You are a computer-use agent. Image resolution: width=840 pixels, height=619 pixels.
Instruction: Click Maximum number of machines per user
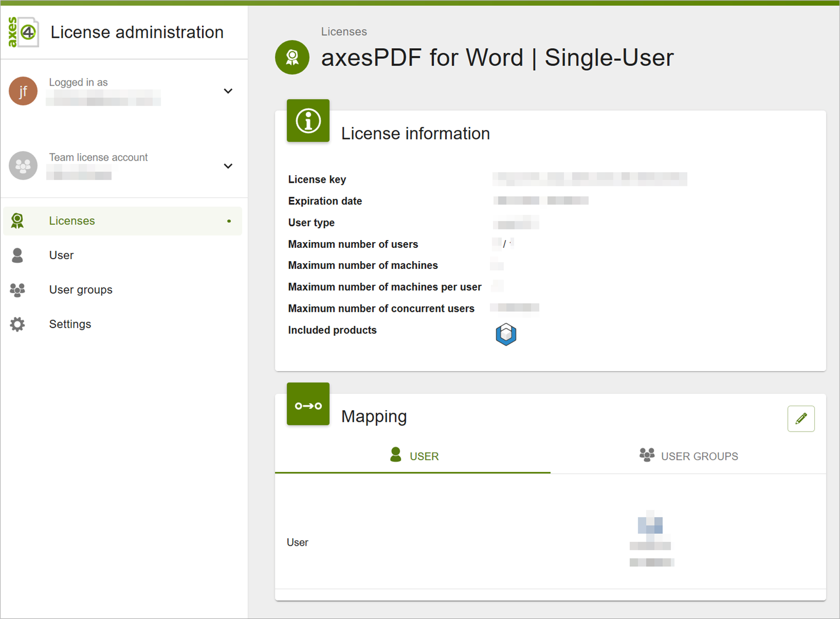pos(385,287)
